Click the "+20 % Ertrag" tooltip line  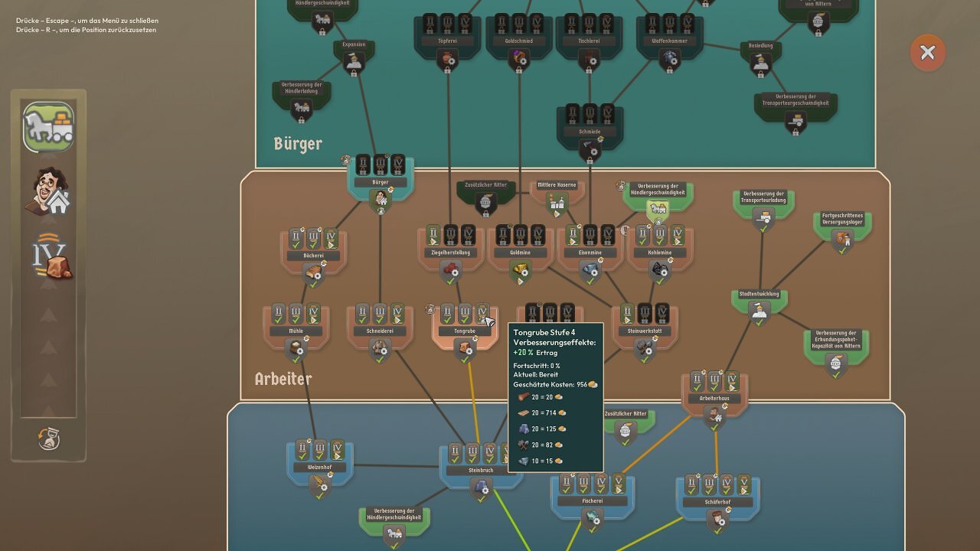coord(535,353)
